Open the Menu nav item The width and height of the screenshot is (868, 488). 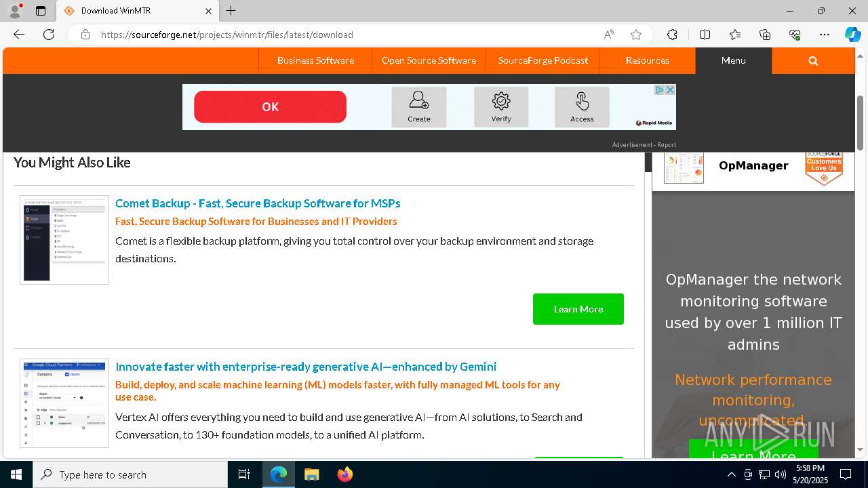[x=734, y=60]
